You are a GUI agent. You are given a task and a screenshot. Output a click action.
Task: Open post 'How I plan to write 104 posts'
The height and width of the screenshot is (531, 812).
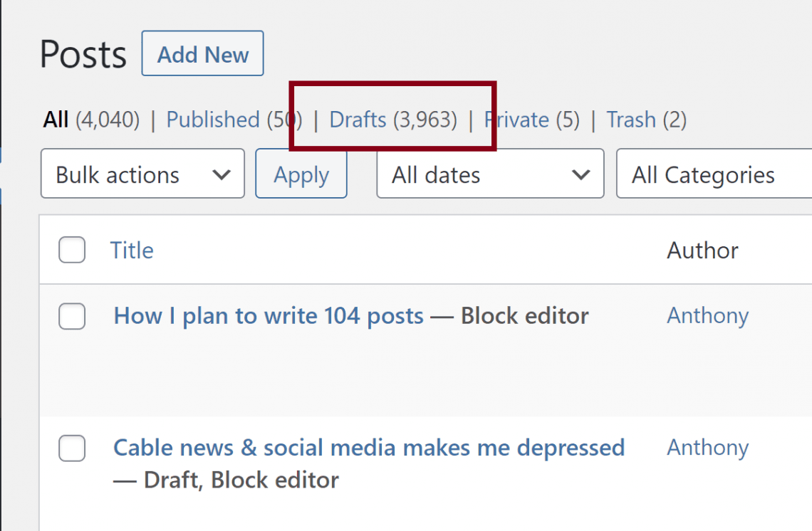coord(269,316)
